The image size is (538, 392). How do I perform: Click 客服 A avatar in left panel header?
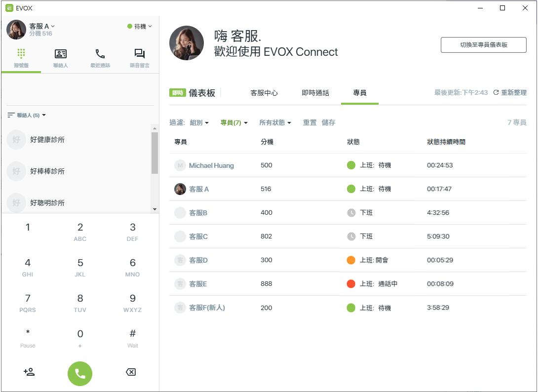pos(16,30)
